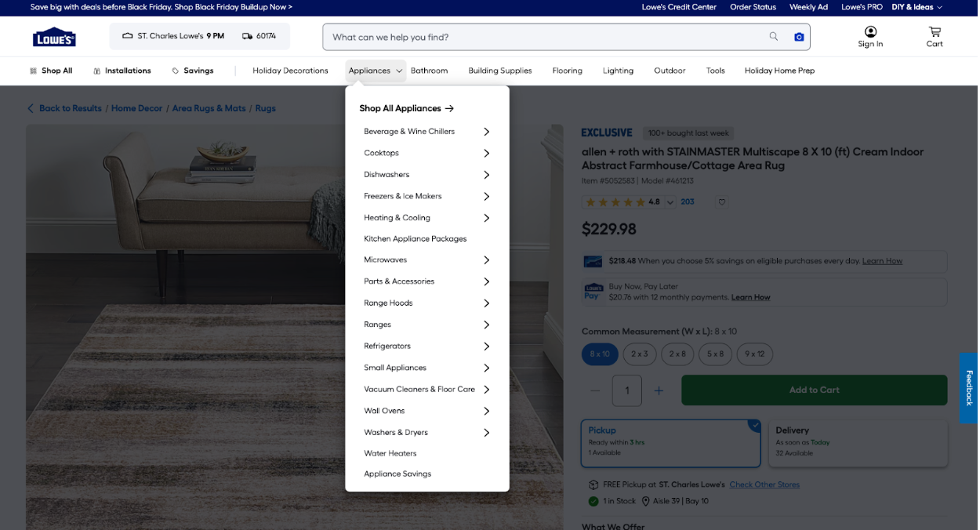This screenshot has width=980, height=530.
Task: Expand Beverage & Wine Chillers submenu
Action: (x=486, y=132)
